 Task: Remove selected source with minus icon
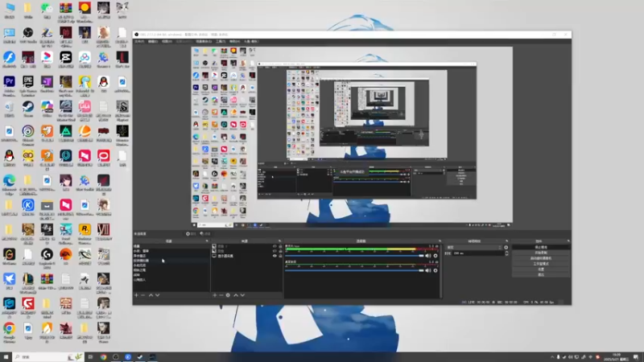point(221,295)
